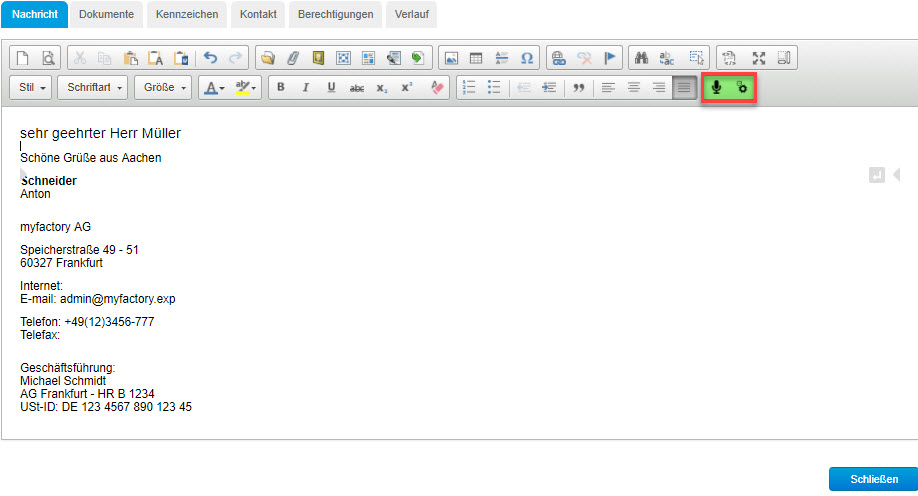Create a new blank page
Viewport: 918px width, 496px height.
[x=22, y=58]
